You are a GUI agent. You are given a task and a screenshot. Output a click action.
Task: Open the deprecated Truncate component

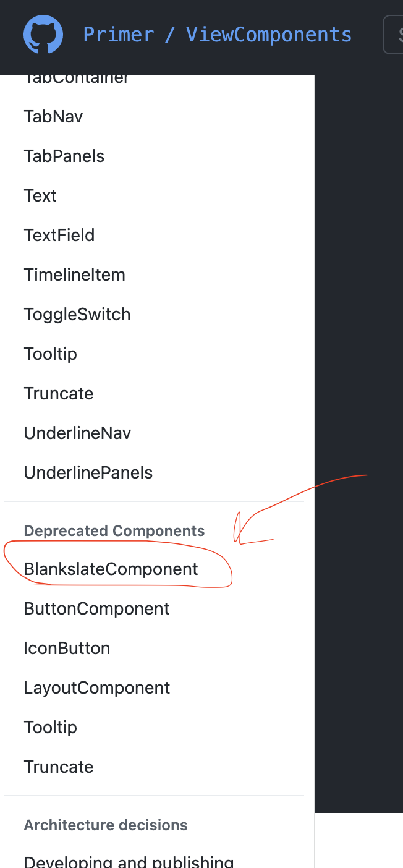point(58,767)
